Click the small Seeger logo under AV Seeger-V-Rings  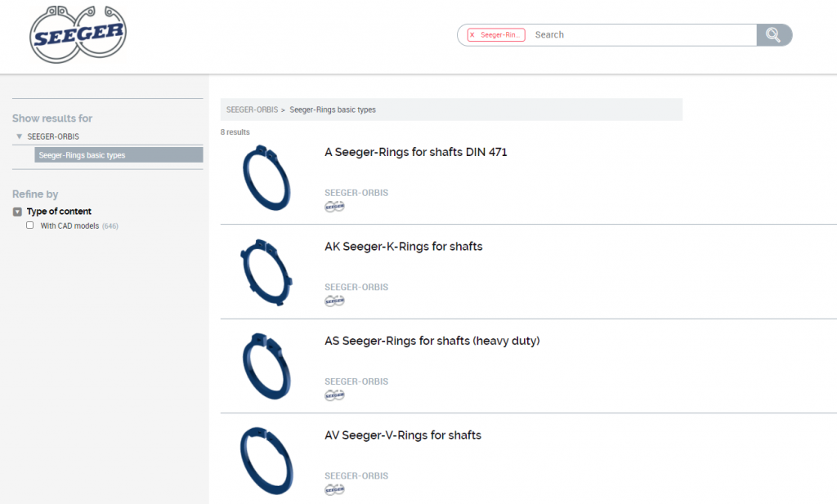click(x=334, y=489)
